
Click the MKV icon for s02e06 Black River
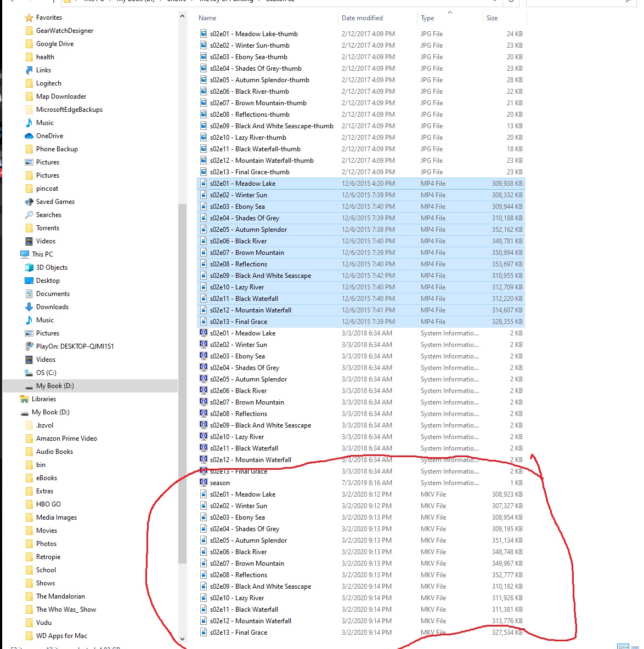click(204, 552)
